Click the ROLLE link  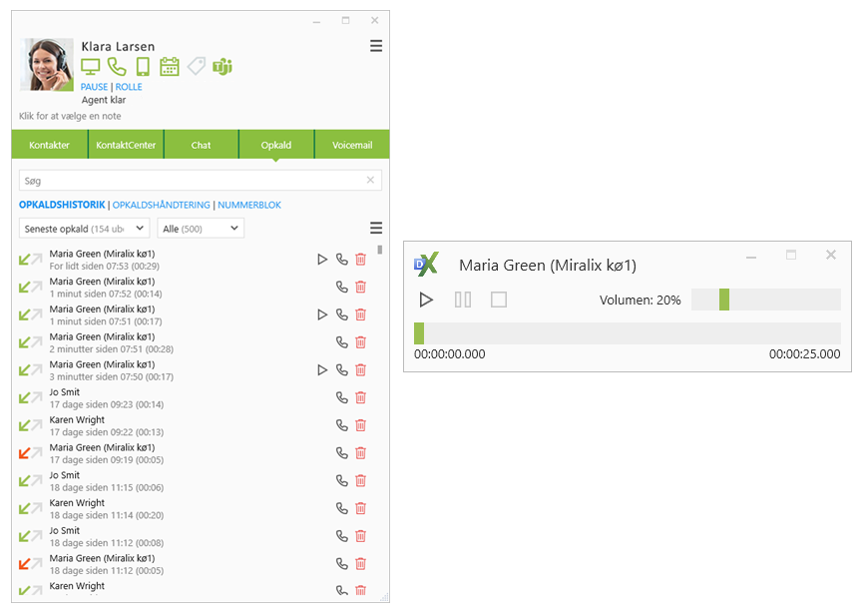click(x=129, y=87)
